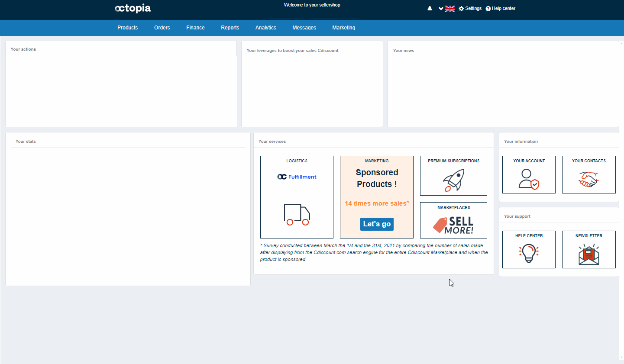The image size is (624, 364).
Task: Open the Newsletter envelope tile
Action: pyautogui.click(x=588, y=250)
